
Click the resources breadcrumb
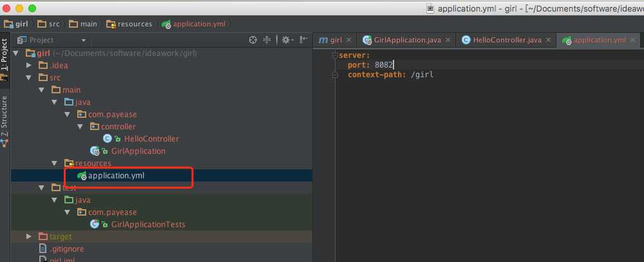129,24
